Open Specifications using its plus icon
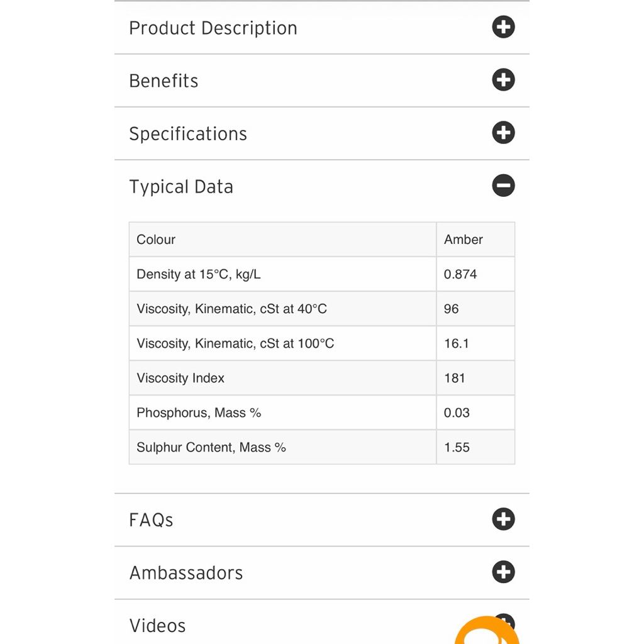 click(x=503, y=133)
